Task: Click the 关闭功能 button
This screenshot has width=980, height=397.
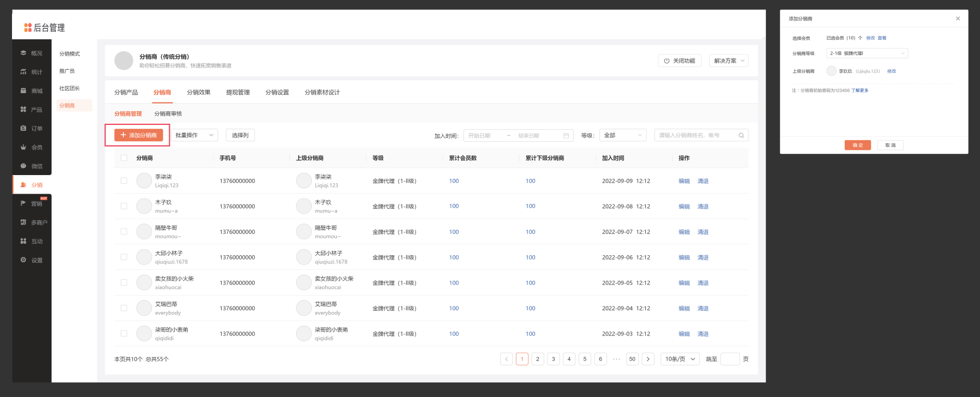Action: click(680, 61)
